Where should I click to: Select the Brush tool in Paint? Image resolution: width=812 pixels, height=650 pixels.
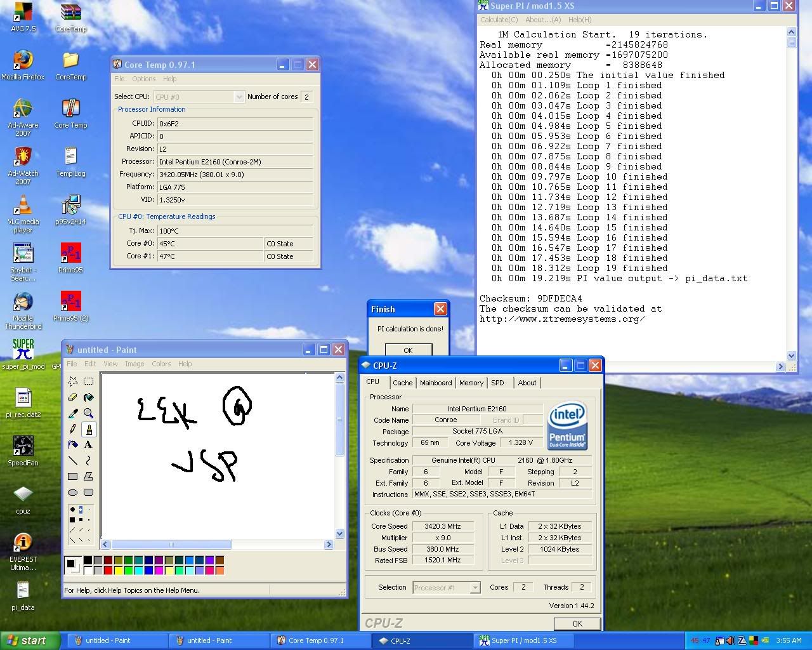click(x=88, y=429)
